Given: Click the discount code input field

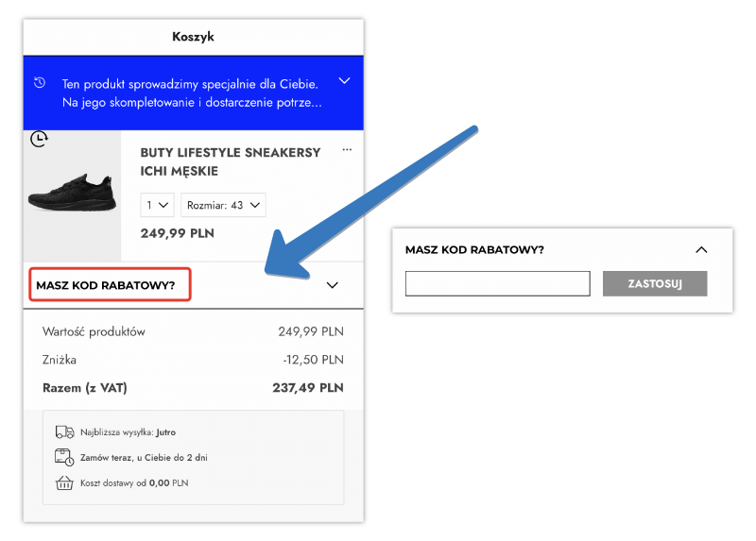Looking at the screenshot, I should [x=497, y=283].
